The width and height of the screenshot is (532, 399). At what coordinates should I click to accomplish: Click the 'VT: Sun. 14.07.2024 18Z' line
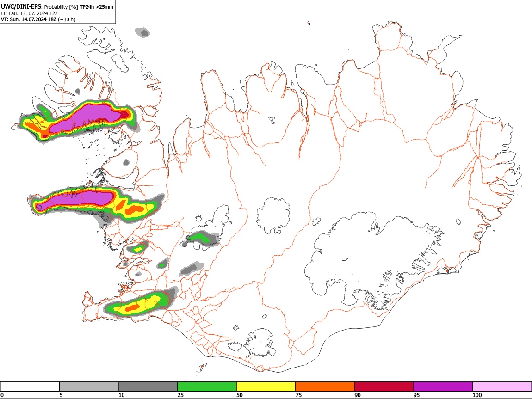[29, 19]
